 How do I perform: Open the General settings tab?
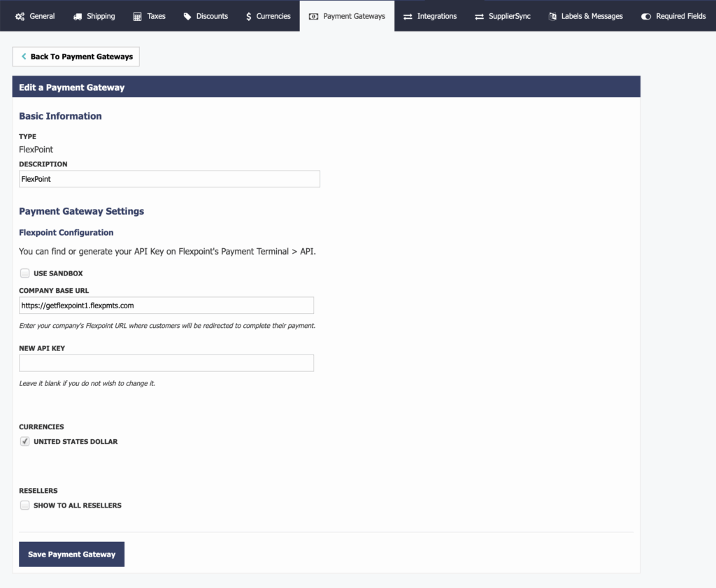[x=35, y=16]
